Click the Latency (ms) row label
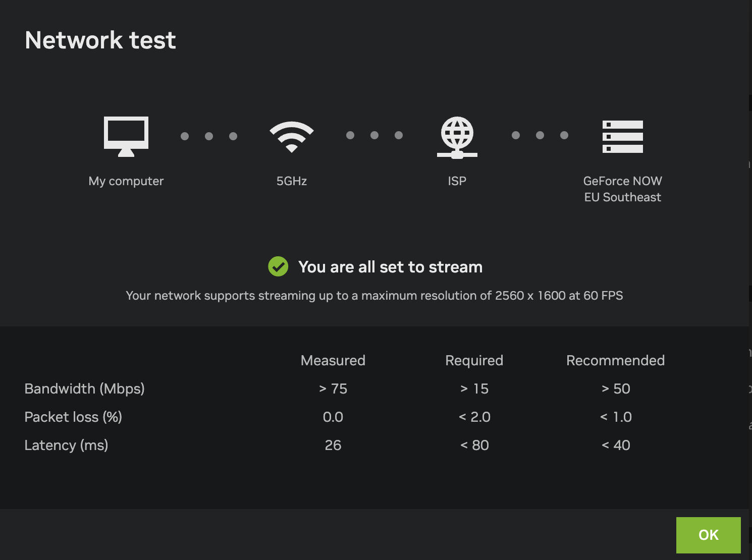 tap(66, 445)
